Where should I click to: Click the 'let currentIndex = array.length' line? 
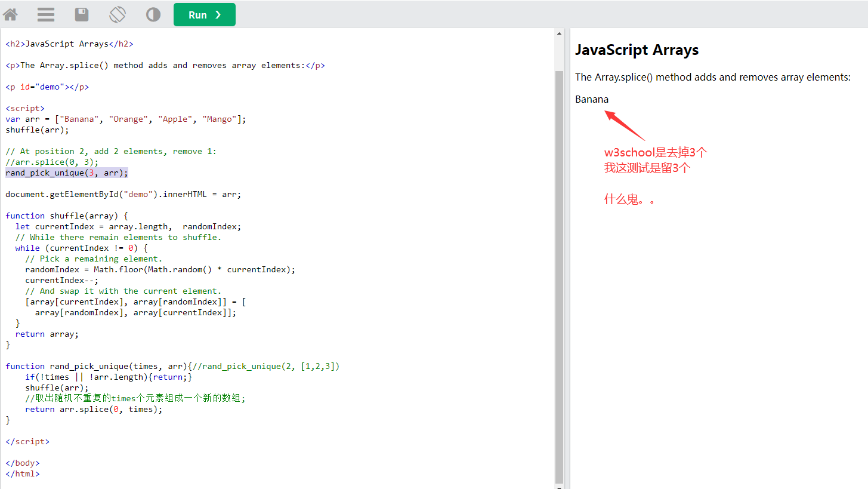point(128,226)
